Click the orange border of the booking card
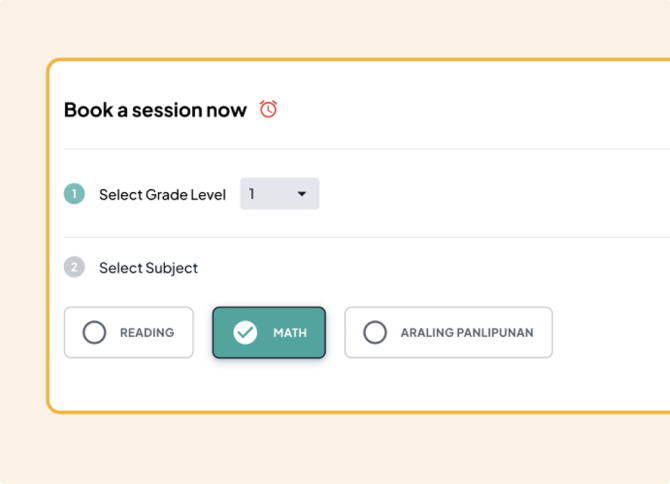 click(x=48, y=240)
